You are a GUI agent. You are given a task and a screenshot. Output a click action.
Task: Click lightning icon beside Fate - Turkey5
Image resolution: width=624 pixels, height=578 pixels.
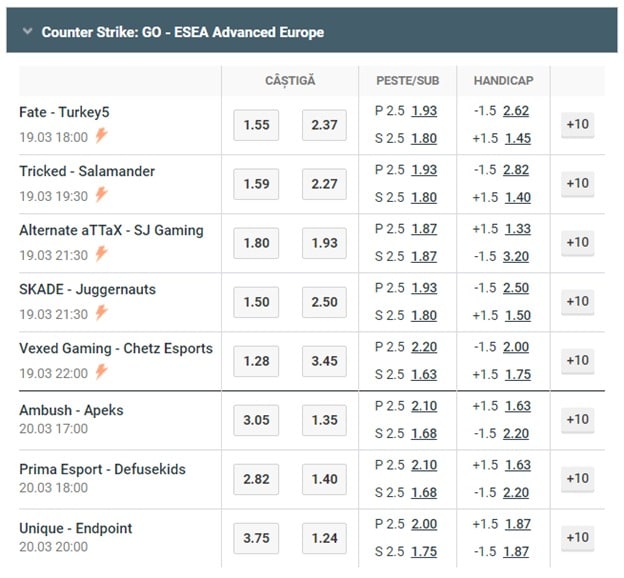click(x=102, y=137)
